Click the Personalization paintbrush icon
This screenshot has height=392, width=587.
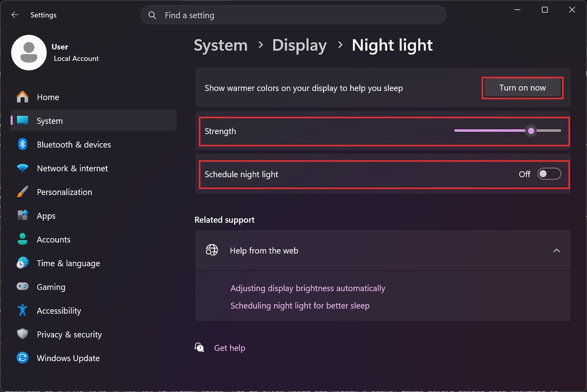[x=23, y=192]
